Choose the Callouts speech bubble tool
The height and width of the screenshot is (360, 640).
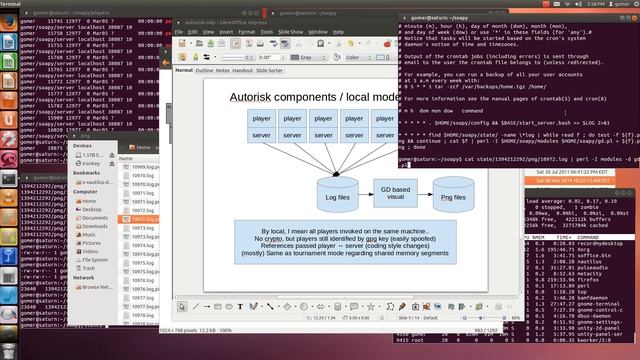click(354, 307)
